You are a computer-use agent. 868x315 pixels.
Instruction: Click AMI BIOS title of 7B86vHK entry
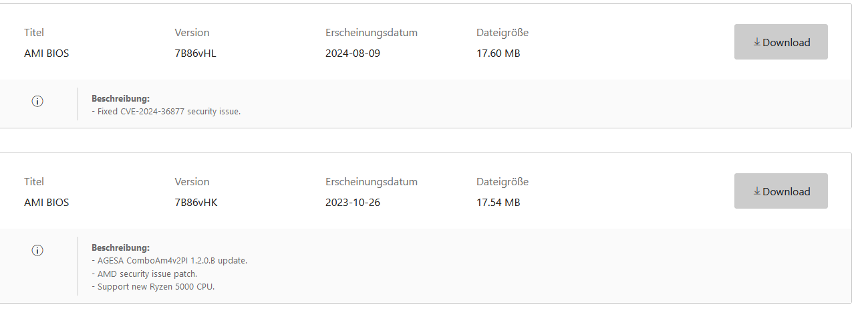click(46, 203)
